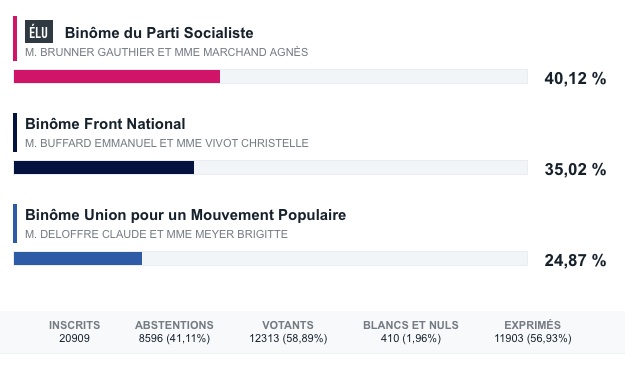625x366 pixels.
Task: Click the blue color marker beside UMP
Action: click(15, 223)
